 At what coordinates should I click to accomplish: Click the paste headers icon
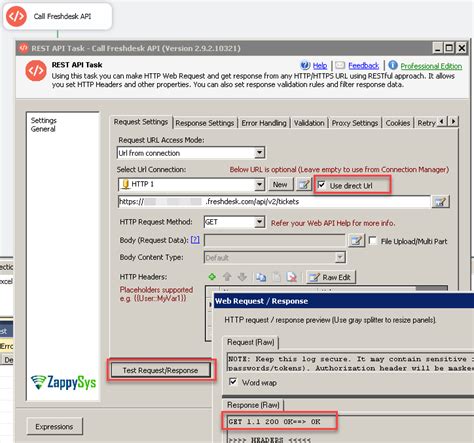(x=276, y=277)
